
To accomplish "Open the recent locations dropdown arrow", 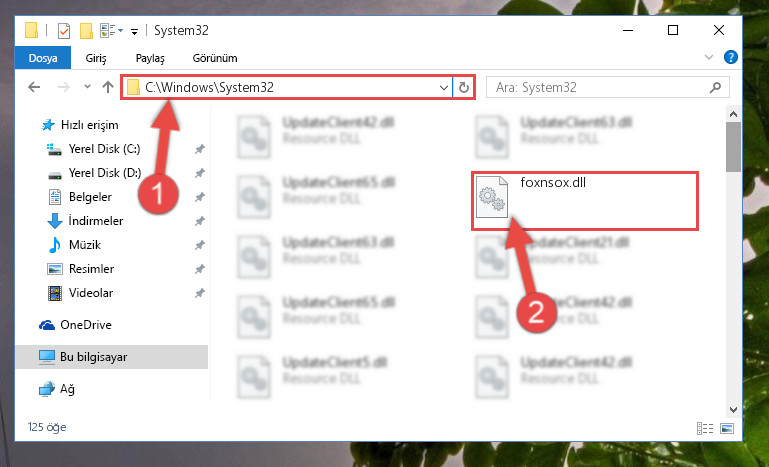I will tap(87, 87).
